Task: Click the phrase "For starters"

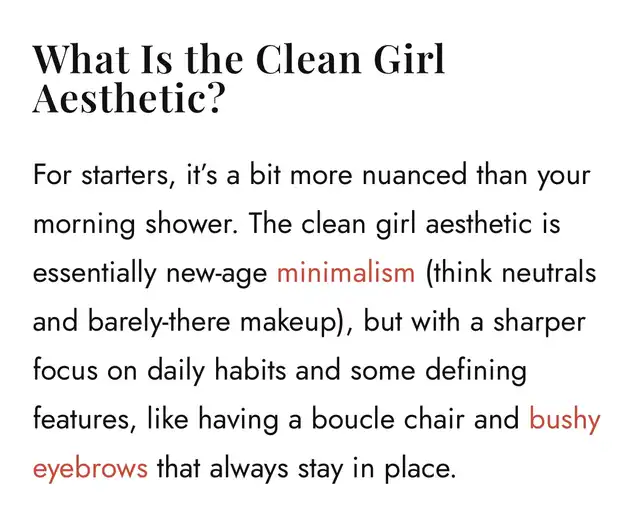Action: click(94, 175)
